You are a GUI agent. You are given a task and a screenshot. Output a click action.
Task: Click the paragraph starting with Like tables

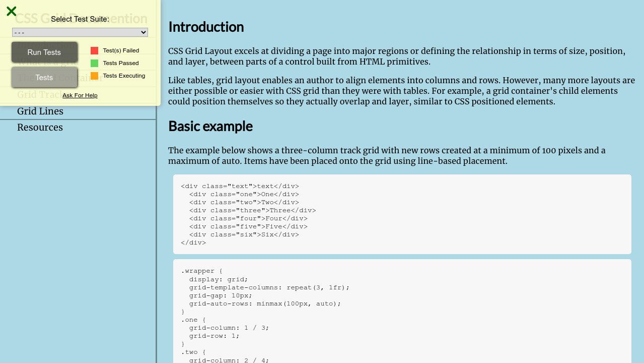coord(401,91)
